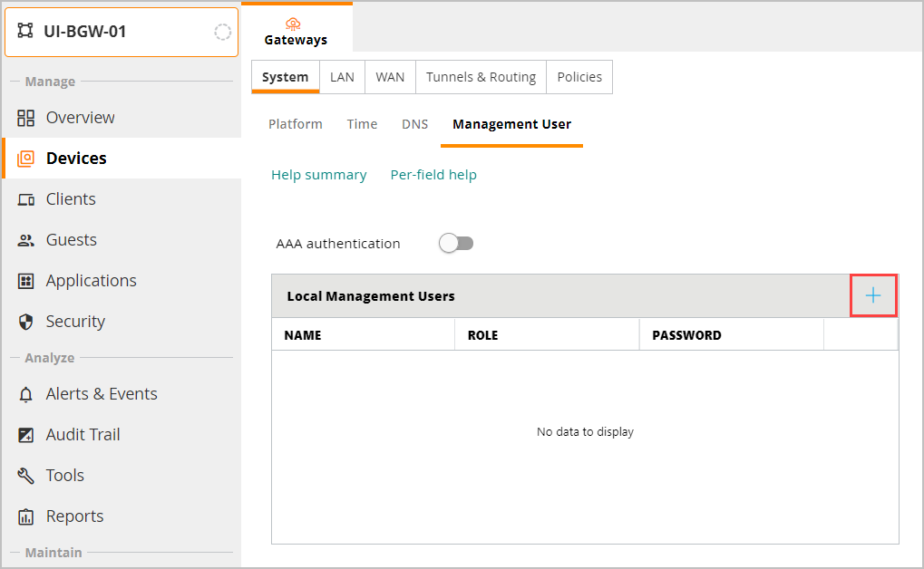Click the Per-field help link
The height and width of the screenshot is (569, 924).
pyautogui.click(x=433, y=175)
